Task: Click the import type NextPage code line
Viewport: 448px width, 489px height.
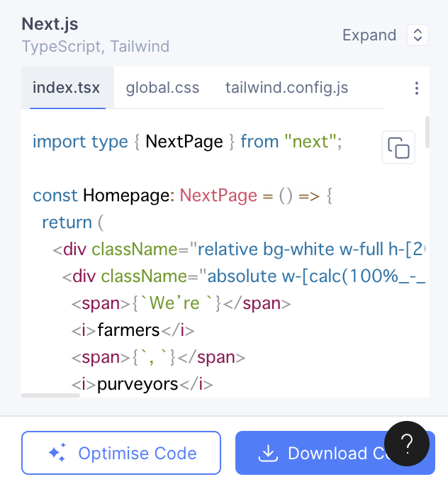Action: click(x=187, y=142)
